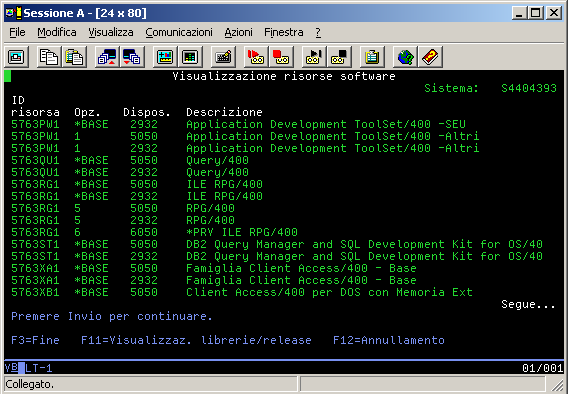568x394 pixels.
Task: Open the ? help menu
Action: click(x=318, y=32)
